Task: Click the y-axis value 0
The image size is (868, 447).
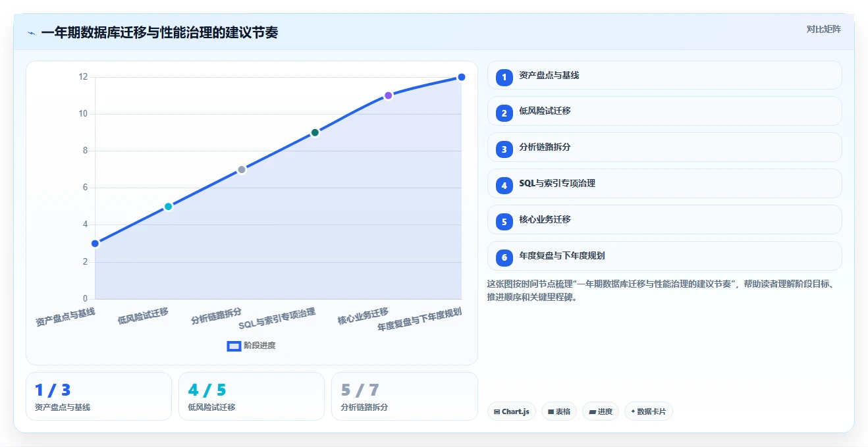Action: 85,299
